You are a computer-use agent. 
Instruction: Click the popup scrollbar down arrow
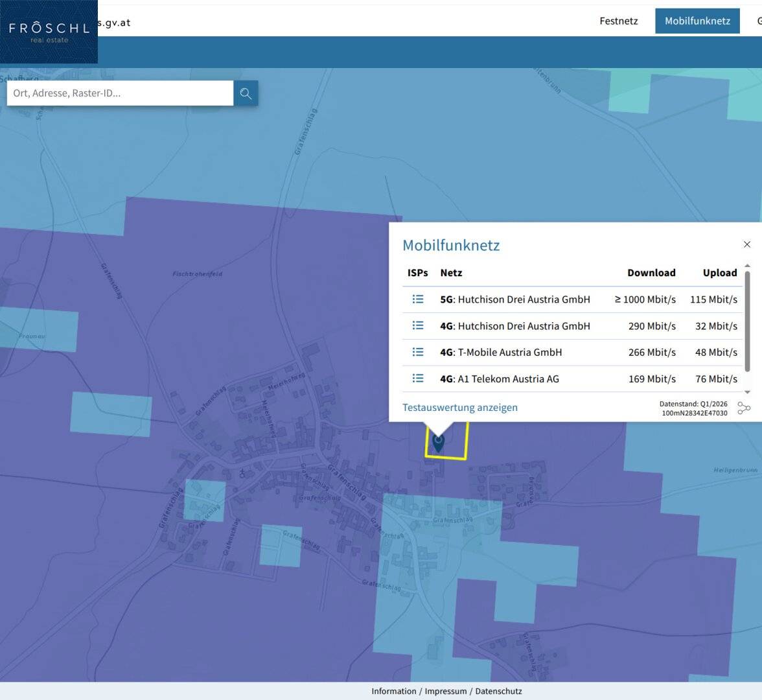(748, 391)
